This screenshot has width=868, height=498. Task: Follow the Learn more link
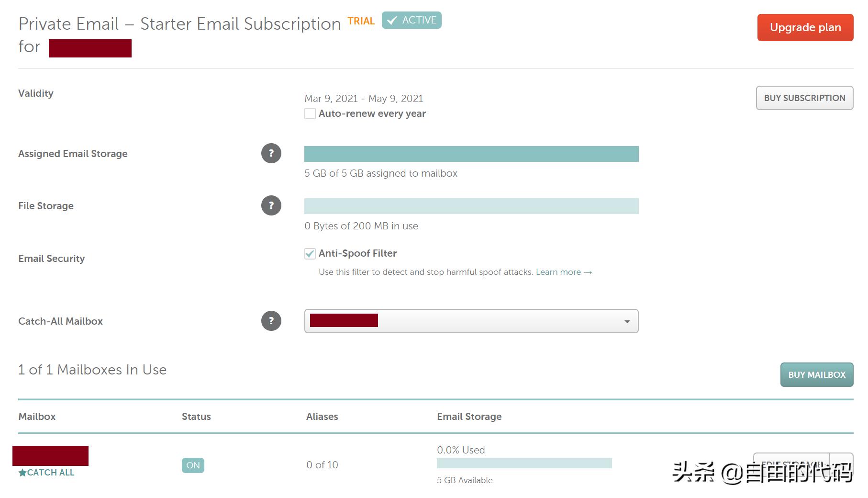558,272
